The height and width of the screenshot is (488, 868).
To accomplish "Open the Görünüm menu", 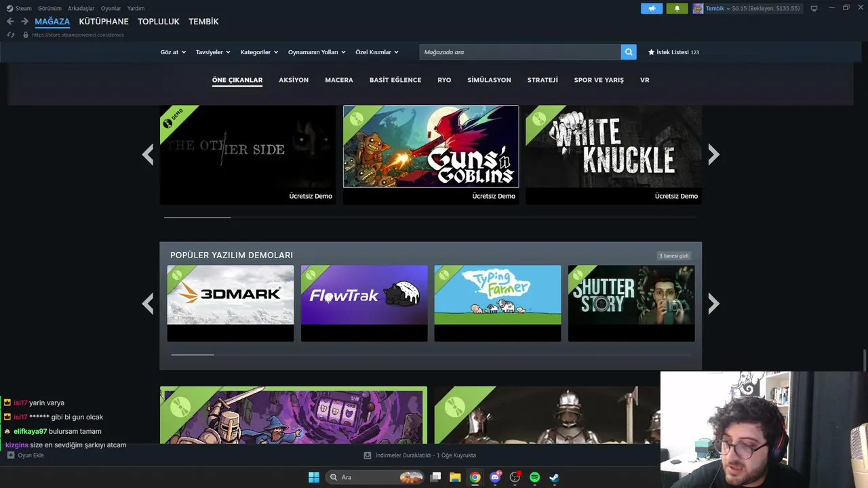I will pos(50,8).
